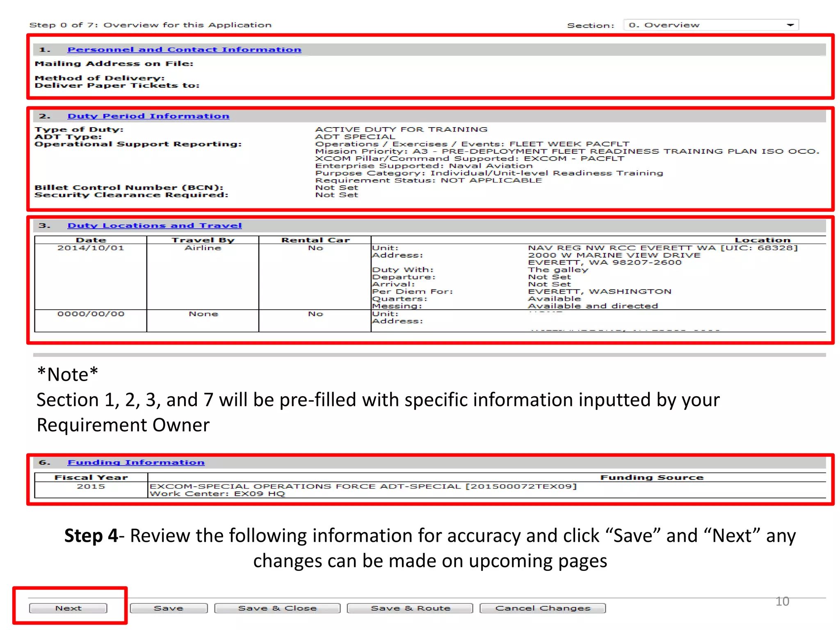The height and width of the screenshot is (630, 840).
Task: Click the Date column header
Action: pos(91,240)
